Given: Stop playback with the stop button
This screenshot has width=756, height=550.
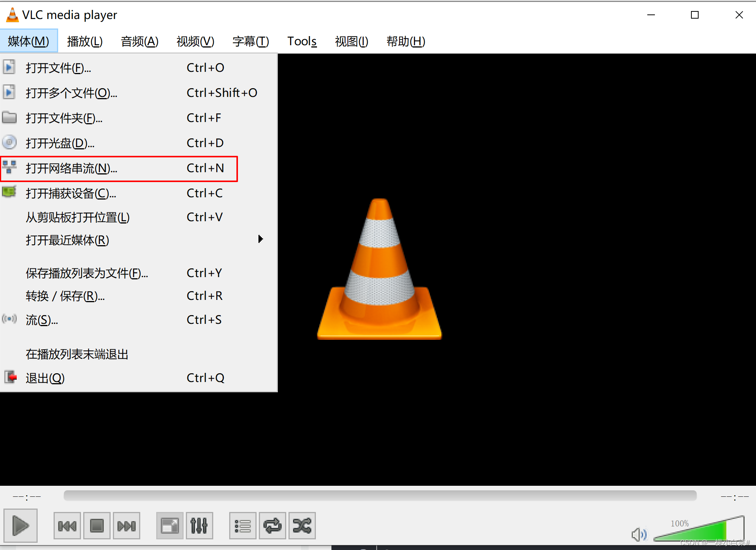Looking at the screenshot, I should click(97, 526).
